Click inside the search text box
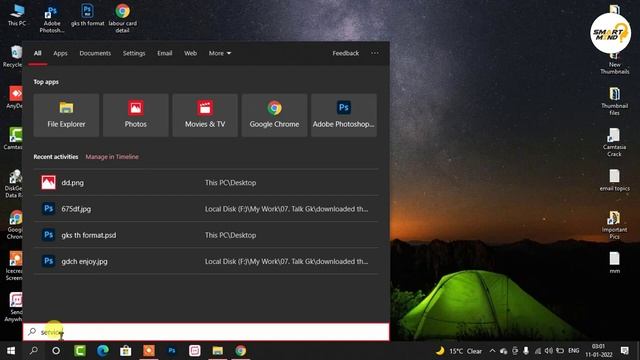The width and height of the screenshot is (640, 360). (206, 332)
